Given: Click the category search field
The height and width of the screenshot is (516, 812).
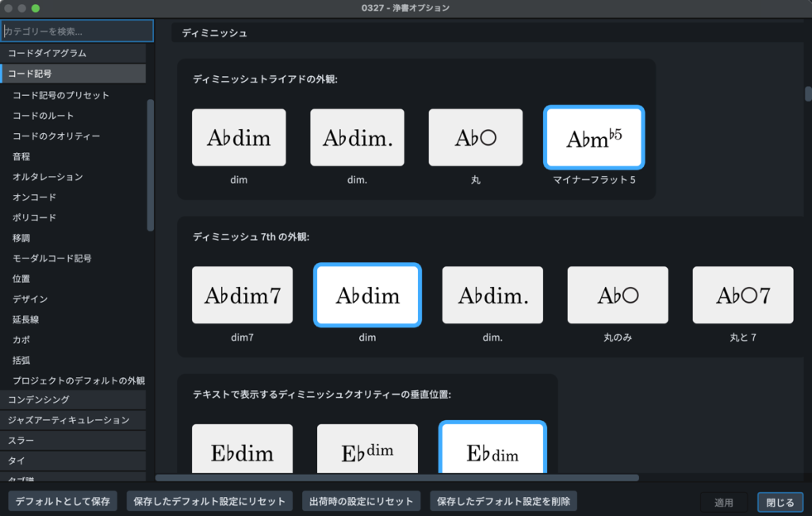Looking at the screenshot, I should [77, 32].
